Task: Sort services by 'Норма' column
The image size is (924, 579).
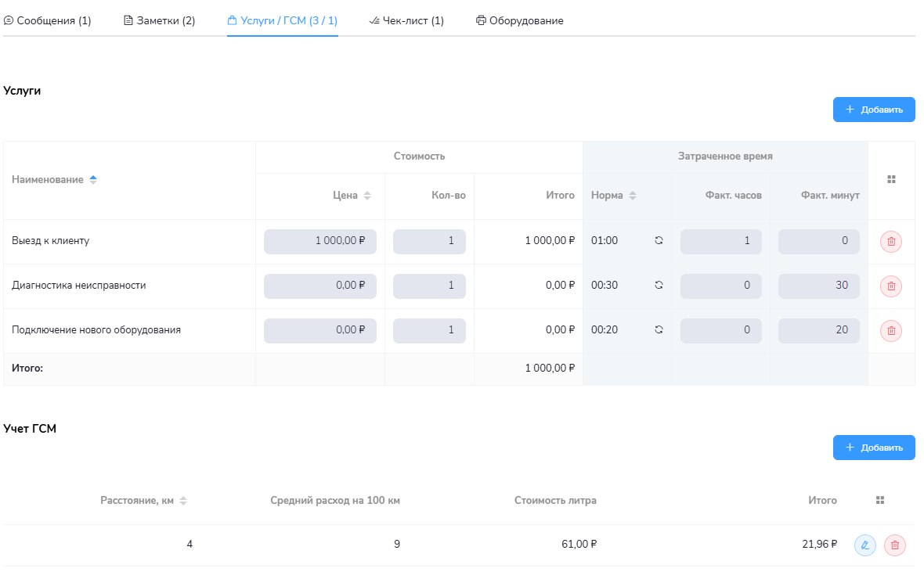Action: pos(633,196)
